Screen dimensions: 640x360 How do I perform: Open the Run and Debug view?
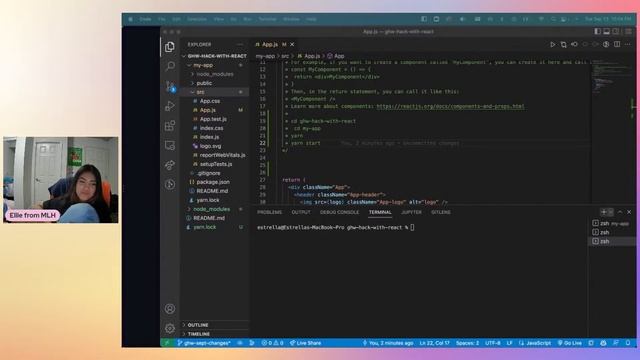170,106
